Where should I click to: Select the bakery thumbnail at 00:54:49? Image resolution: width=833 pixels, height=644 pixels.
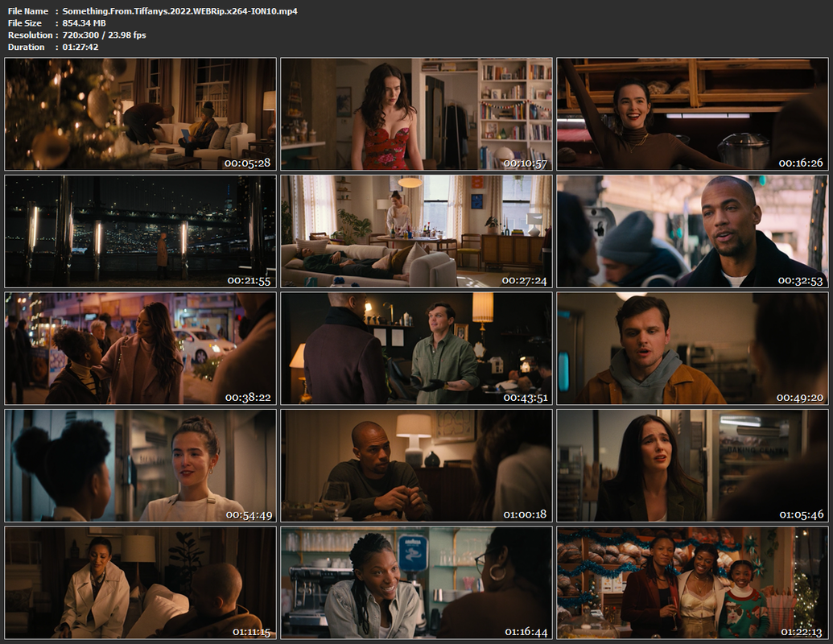(x=140, y=465)
